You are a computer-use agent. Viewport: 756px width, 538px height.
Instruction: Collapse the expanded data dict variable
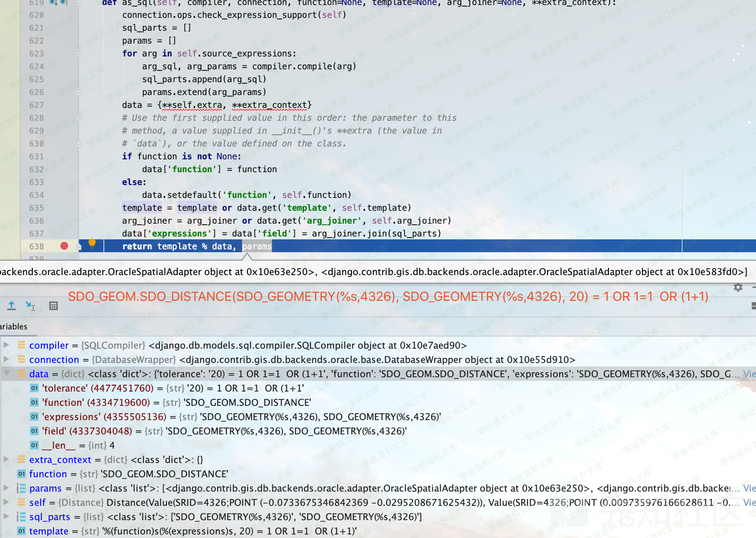point(6,373)
